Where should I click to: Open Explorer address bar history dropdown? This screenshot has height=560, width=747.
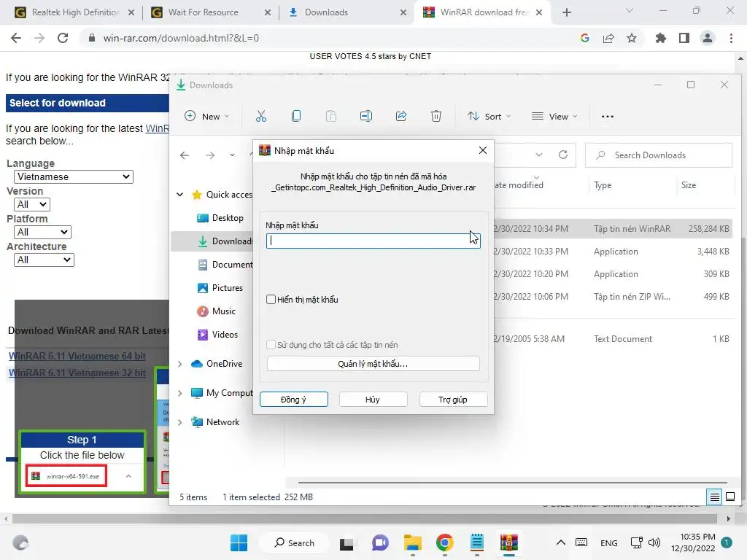coord(539,155)
